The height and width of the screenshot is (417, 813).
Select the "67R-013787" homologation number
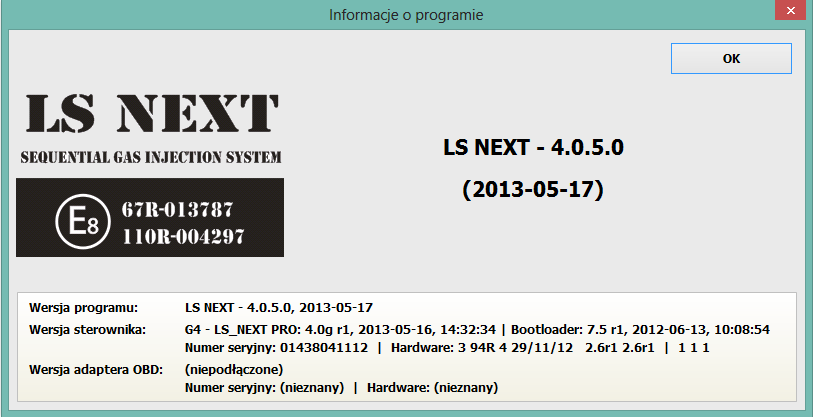177,210
